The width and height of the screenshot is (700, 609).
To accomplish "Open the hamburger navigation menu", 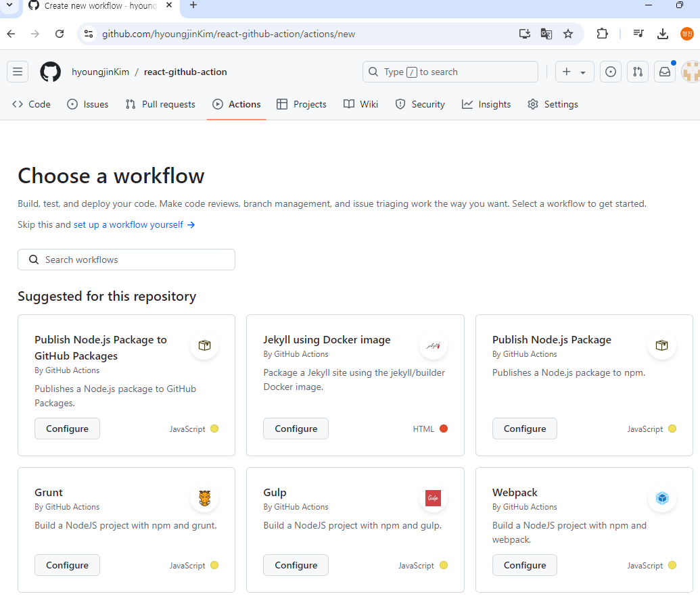I will [18, 72].
